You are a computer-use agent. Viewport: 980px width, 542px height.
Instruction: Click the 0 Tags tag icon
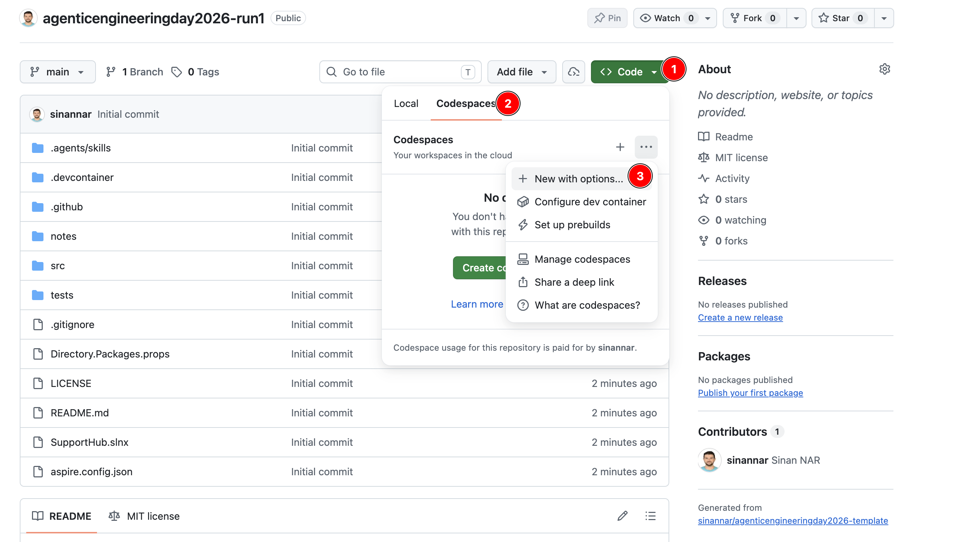176,72
